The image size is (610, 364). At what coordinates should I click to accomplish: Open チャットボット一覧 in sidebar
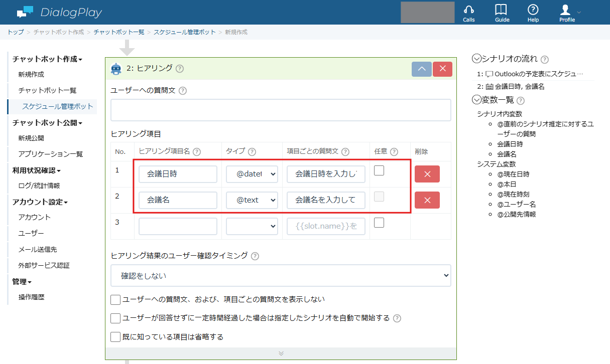(47, 91)
